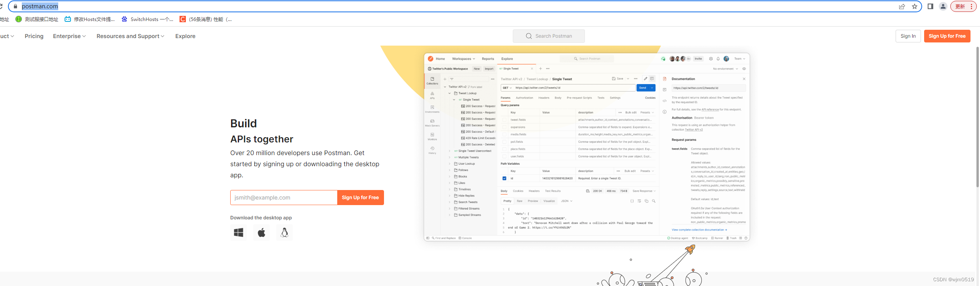Screen dimensions: 980x286
Task: Tick the user.fields checkbox in preview
Action: pyautogui.click(x=504, y=156)
